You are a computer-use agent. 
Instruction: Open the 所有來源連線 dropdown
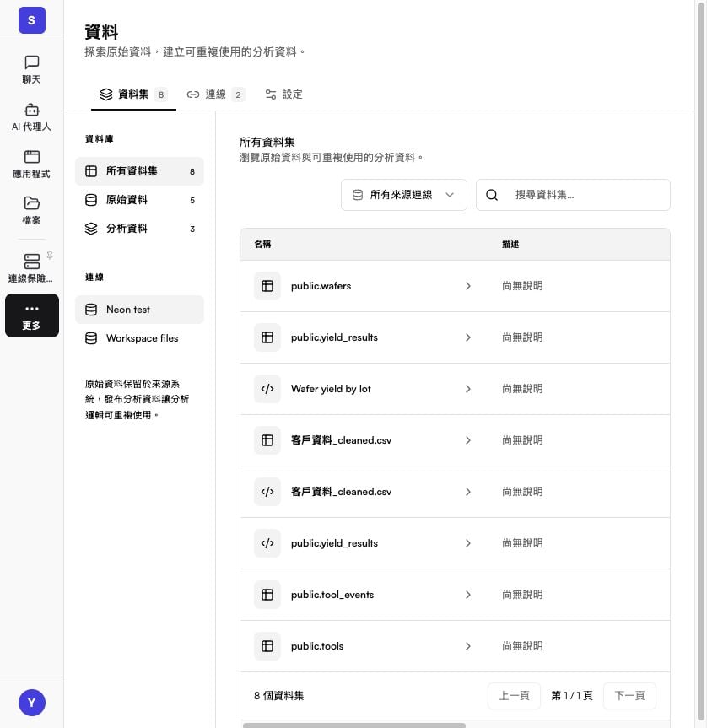[404, 195]
